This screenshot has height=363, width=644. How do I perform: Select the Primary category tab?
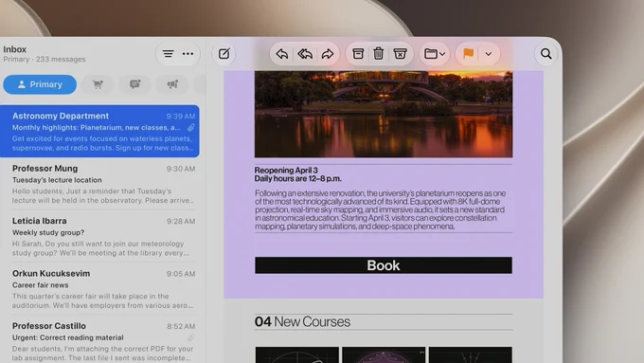[x=40, y=84]
